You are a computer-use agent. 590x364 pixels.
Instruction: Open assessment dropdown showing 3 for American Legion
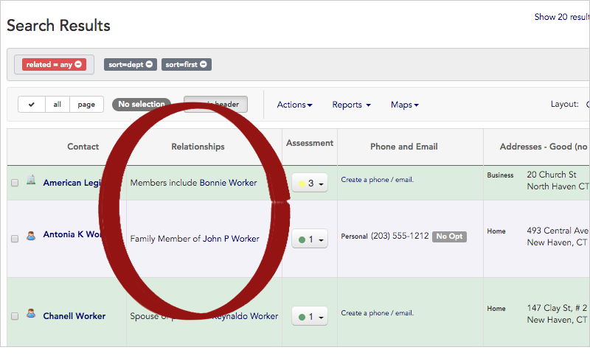[x=310, y=183]
